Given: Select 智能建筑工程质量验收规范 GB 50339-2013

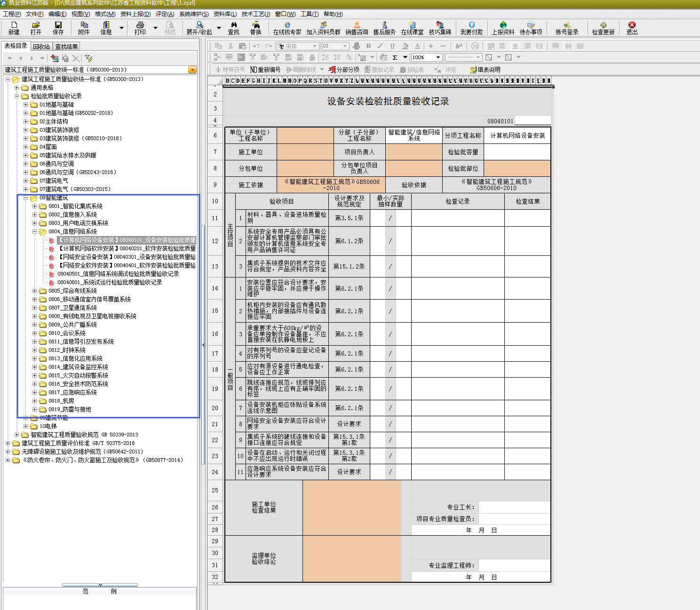Looking at the screenshot, I should [84, 435].
